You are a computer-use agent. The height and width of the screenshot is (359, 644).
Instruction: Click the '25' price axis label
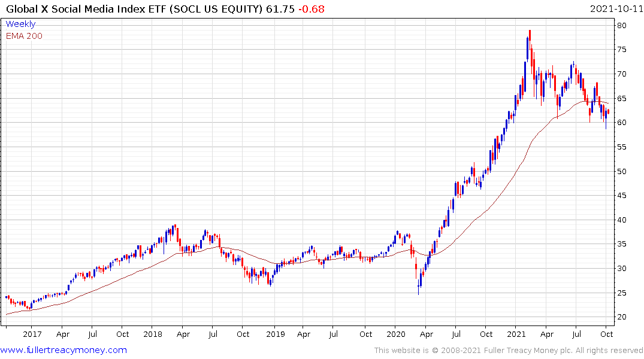coord(621,293)
